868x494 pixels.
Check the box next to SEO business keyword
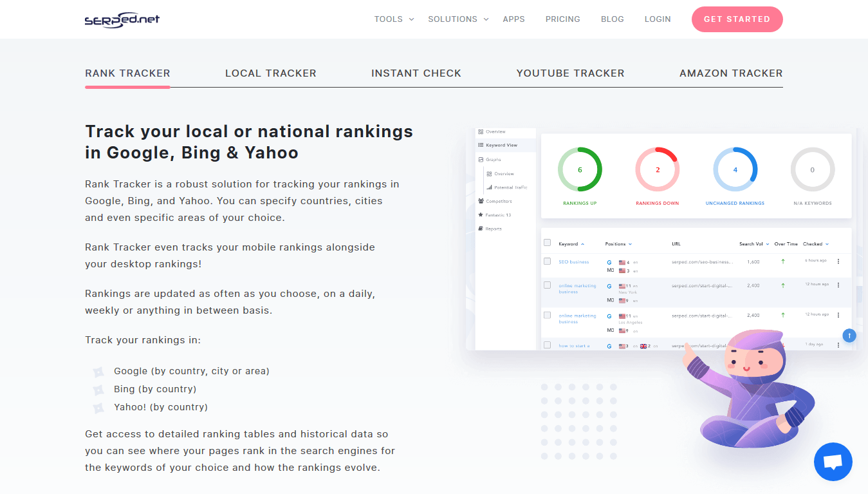click(x=547, y=261)
